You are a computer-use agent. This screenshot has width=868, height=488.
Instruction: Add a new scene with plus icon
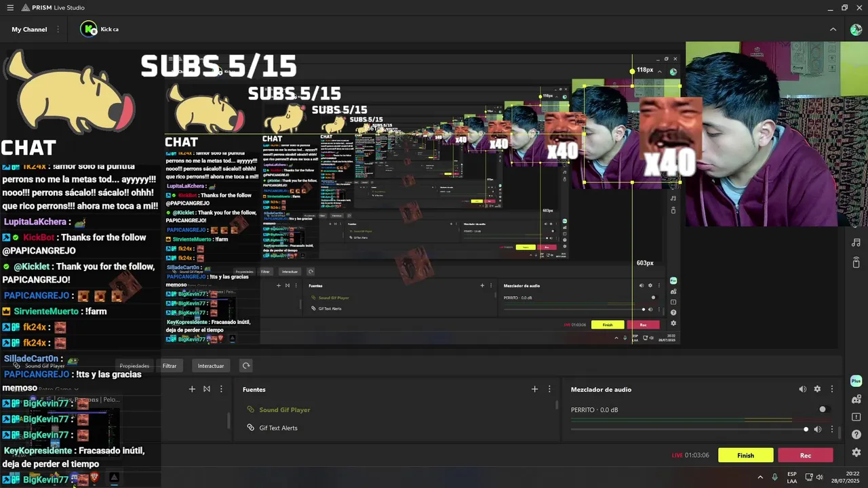click(x=192, y=389)
